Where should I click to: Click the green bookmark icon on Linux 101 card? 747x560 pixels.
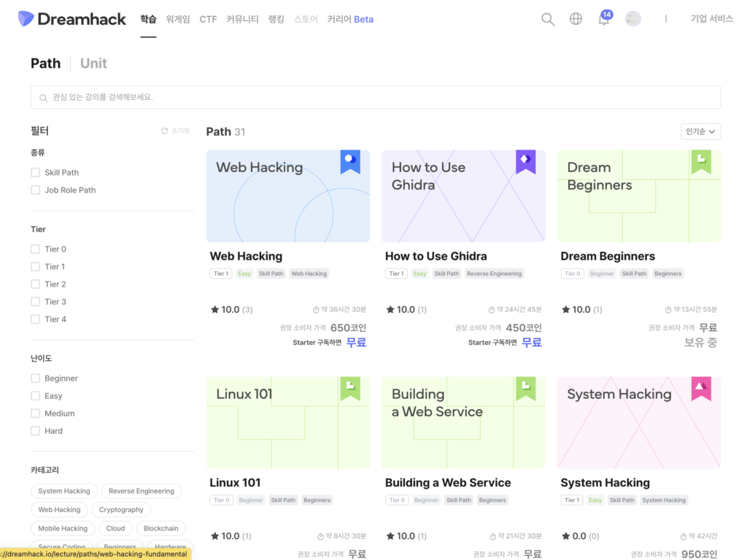[350, 389]
